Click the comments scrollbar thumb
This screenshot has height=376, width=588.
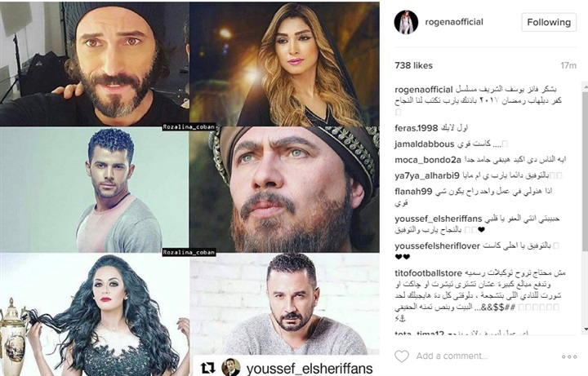pos(585,170)
